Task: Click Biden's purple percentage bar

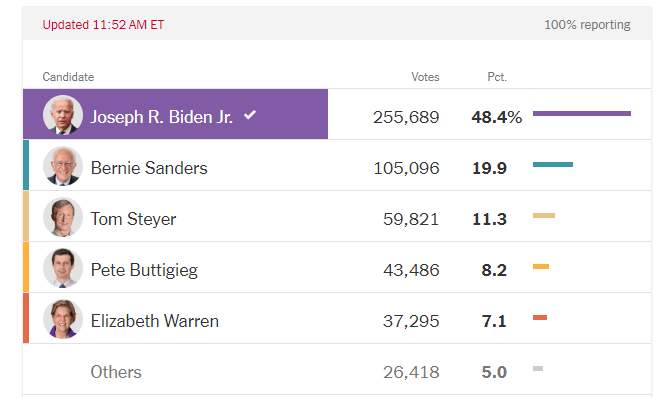Action: 582,113
